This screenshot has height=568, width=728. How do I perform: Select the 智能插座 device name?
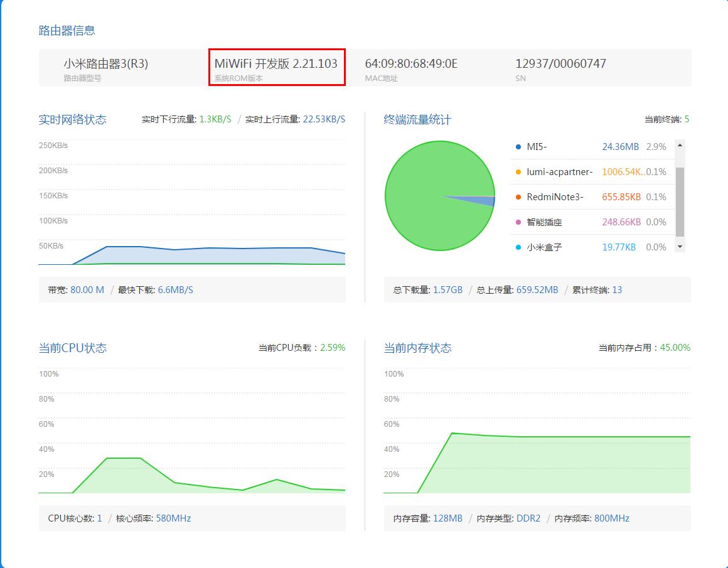click(544, 222)
